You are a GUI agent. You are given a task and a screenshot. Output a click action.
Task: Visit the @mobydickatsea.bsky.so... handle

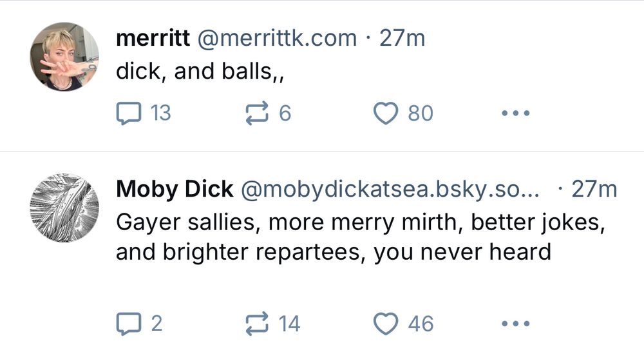393,189
